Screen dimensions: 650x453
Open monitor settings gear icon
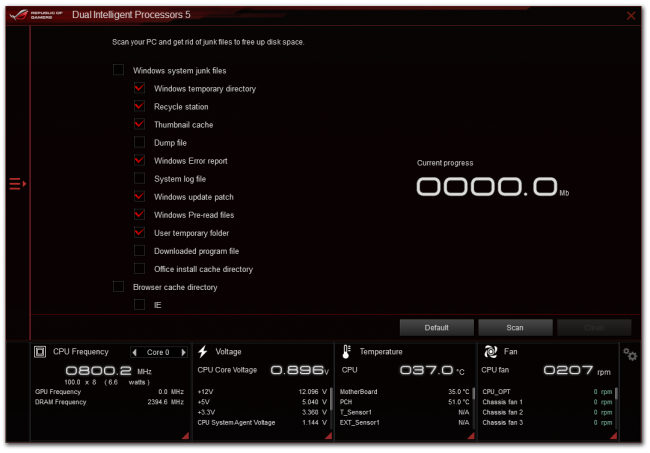(630, 354)
